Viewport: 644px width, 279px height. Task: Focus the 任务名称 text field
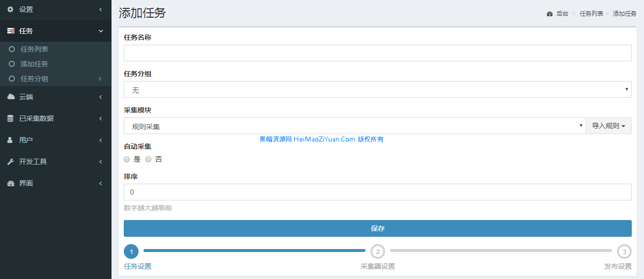[377, 53]
